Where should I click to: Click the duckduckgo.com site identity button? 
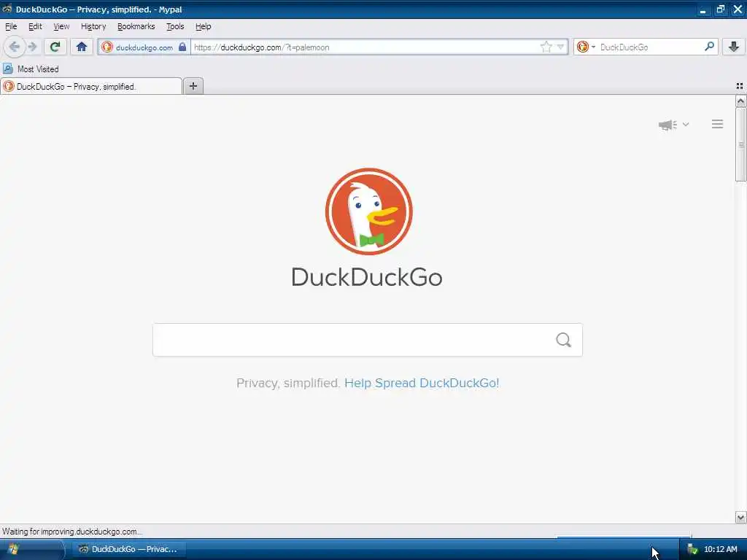[144, 47]
